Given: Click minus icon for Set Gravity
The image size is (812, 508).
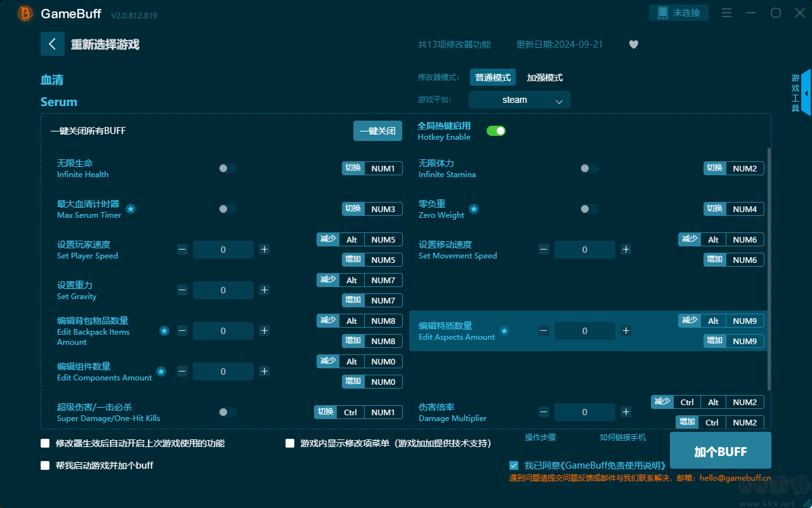Looking at the screenshot, I should point(182,290).
